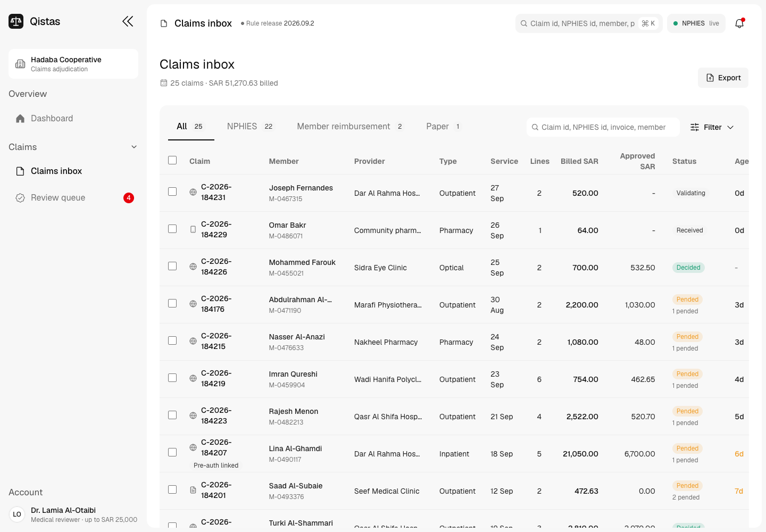
Task: Open Dr. Lamia Al-Otaibi account profile
Action: tap(73, 514)
